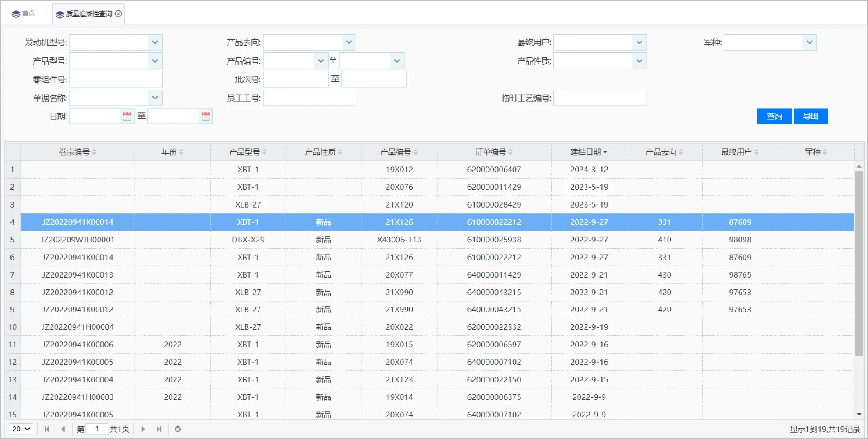868x439 pixels.
Task: Open the start date calendar picker
Action: click(x=127, y=116)
